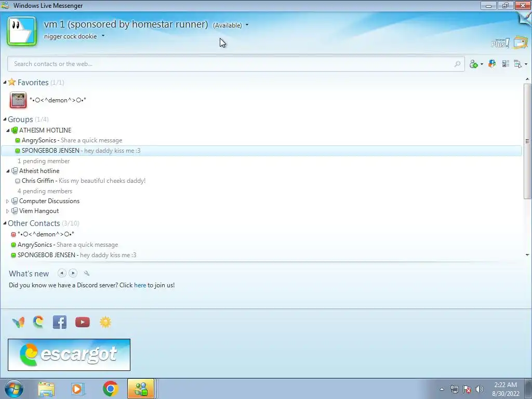Show hidden system tray icons
Image resolution: width=532 pixels, height=399 pixels.
click(x=442, y=389)
